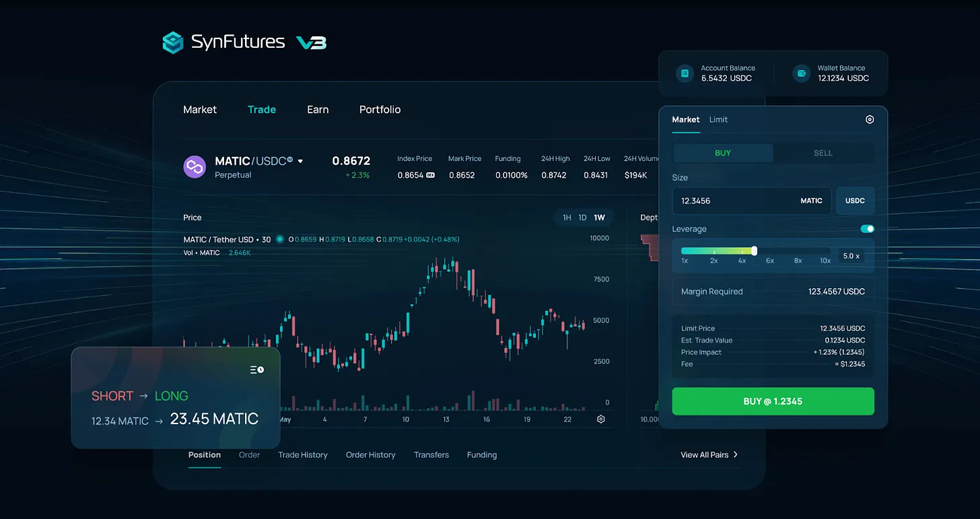980x519 pixels.
Task: Click the 23.45 MATIC position amount
Action: (214, 419)
